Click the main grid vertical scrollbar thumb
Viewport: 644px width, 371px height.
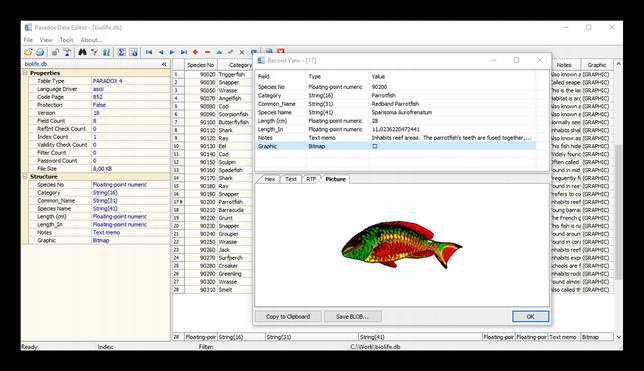click(619, 213)
